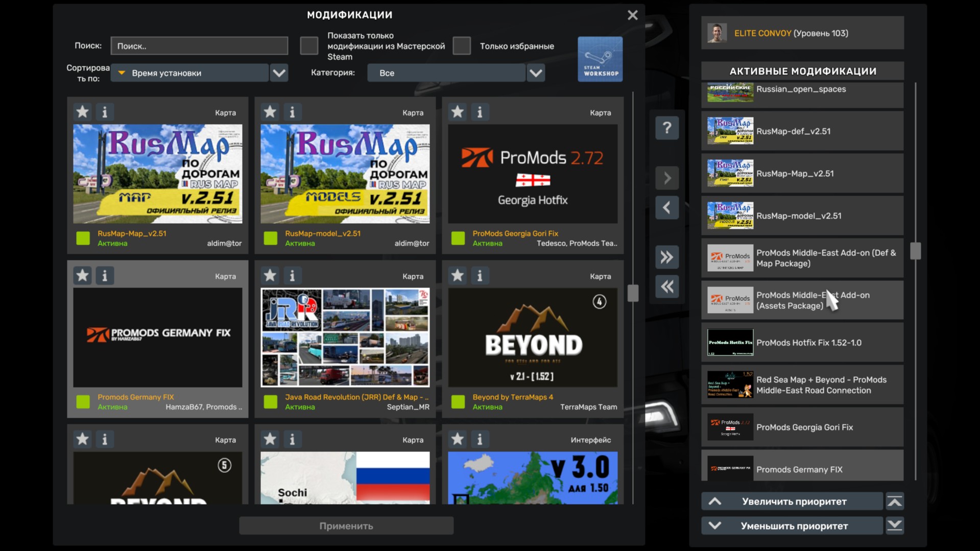
Task: Favorite the RusMap-Map_v2.51 mod star
Action: click(82, 112)
